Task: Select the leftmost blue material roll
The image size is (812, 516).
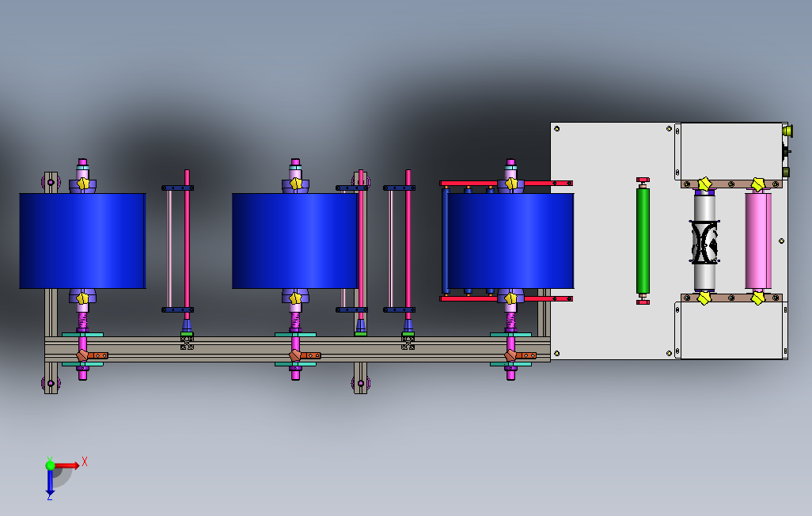Action: (82, 241)
